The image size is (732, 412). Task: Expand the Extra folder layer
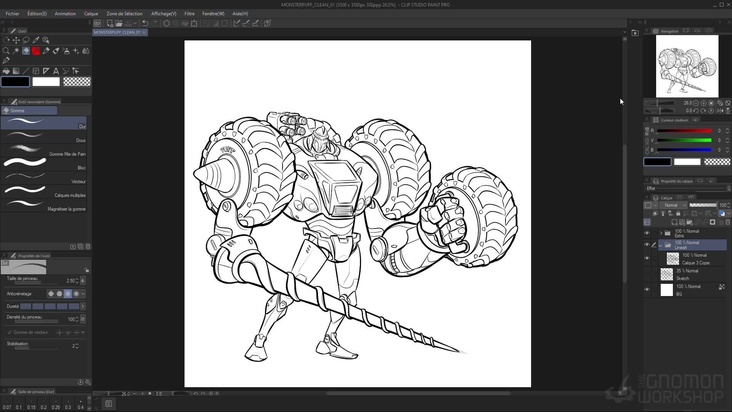[661, 233]
